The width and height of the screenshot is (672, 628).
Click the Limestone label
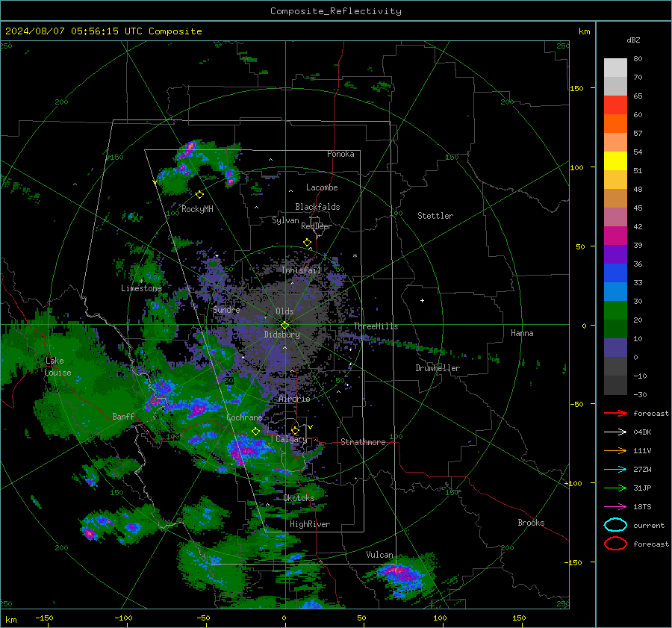pos(141,288)
